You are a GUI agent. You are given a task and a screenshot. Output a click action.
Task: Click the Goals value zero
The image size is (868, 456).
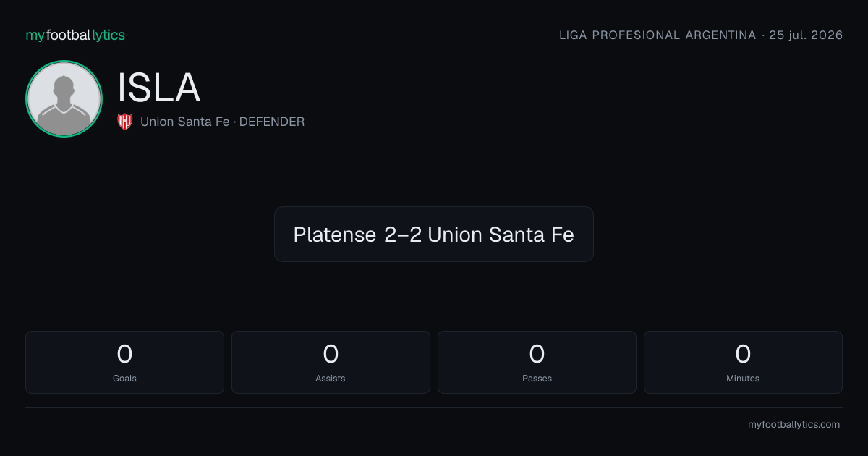coord(124,354)
